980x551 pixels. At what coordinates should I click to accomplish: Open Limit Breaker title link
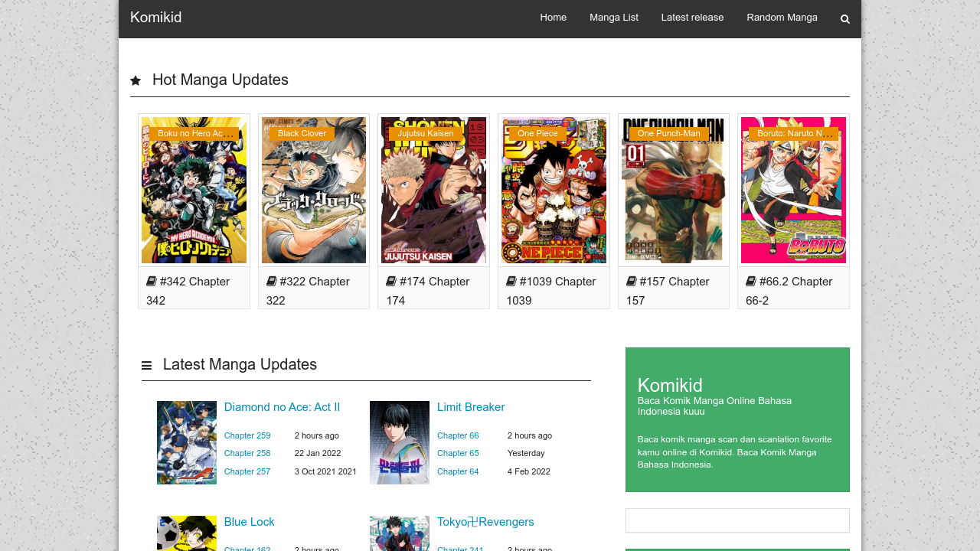point(471,407)
